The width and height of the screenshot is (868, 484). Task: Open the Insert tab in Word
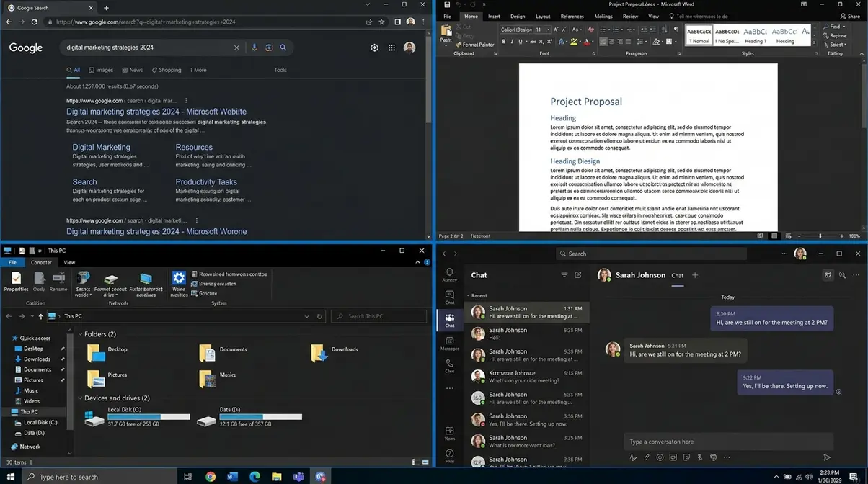[x=494, y=16]
